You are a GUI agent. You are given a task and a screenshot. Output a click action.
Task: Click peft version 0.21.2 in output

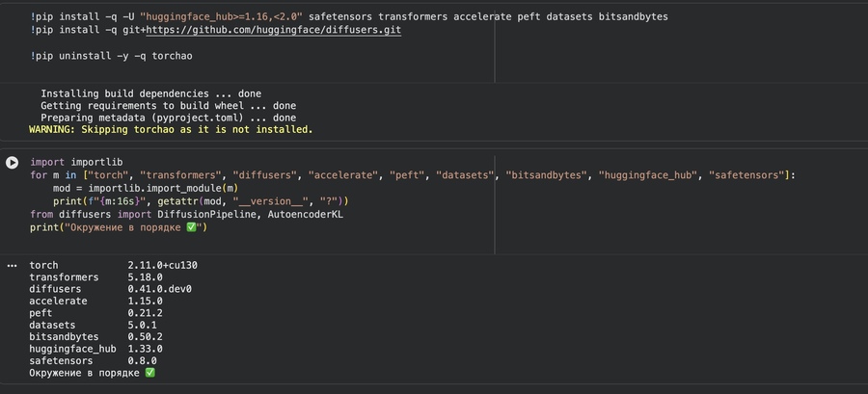pos(145,313)
